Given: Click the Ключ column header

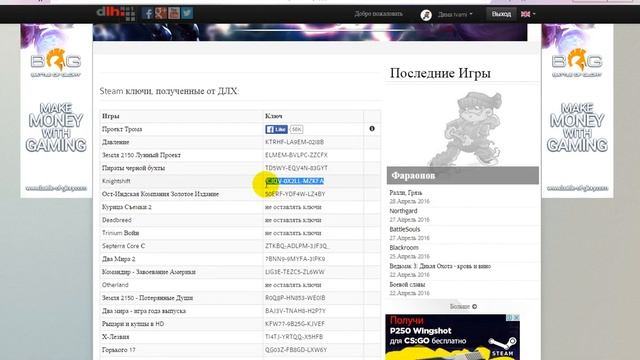Looking at the screenshot, I should [x=273, y=116].
